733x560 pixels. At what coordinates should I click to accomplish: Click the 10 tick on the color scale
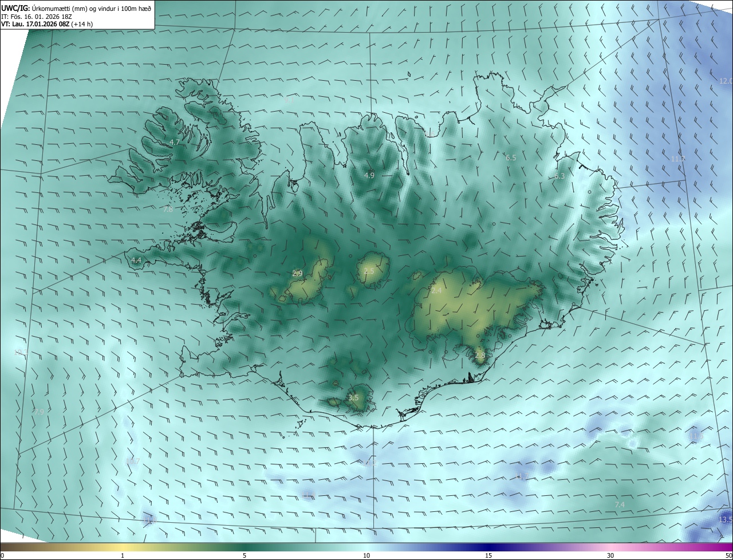(366, 555)
